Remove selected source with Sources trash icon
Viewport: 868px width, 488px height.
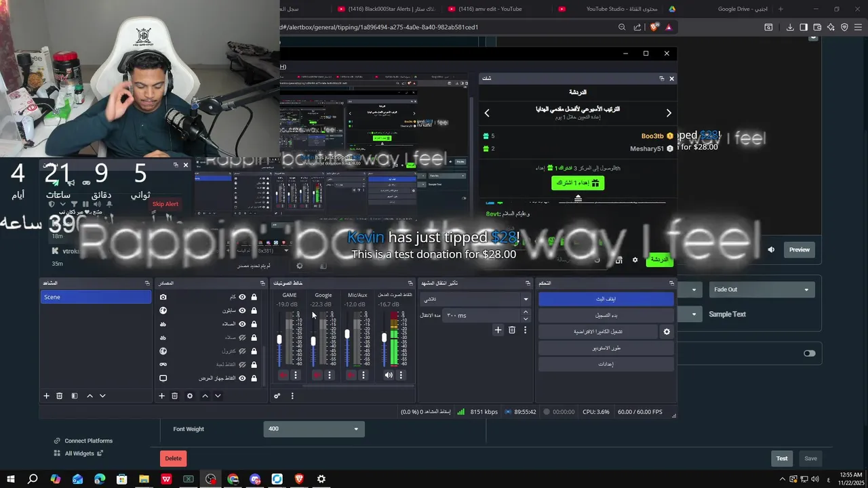[174, 396]
